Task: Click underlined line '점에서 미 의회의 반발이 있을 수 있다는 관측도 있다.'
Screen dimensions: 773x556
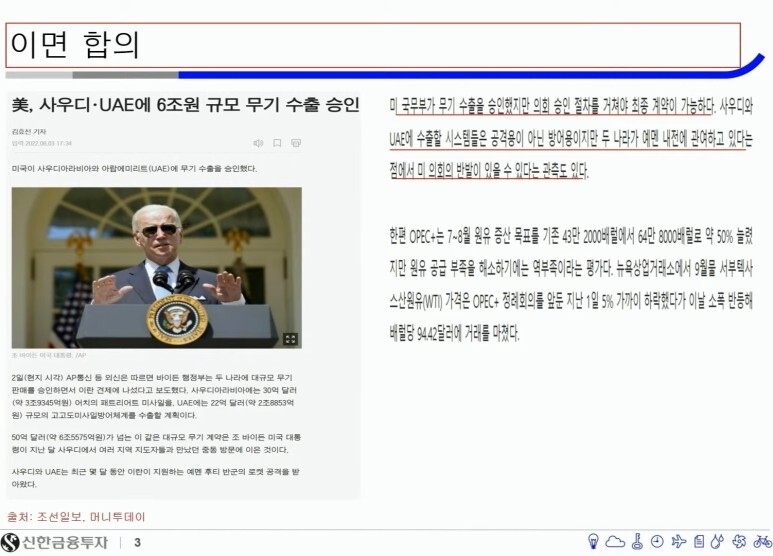Action: 489,171
